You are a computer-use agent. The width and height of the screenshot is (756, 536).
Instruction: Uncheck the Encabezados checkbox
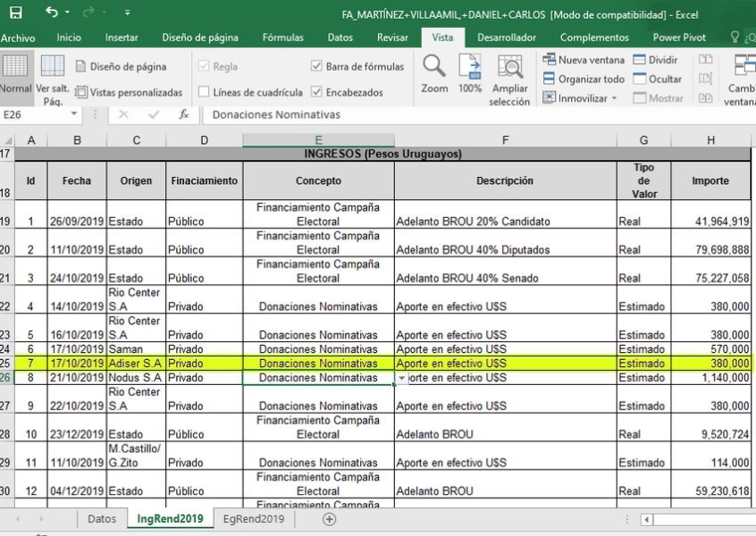tap(316, 92)
